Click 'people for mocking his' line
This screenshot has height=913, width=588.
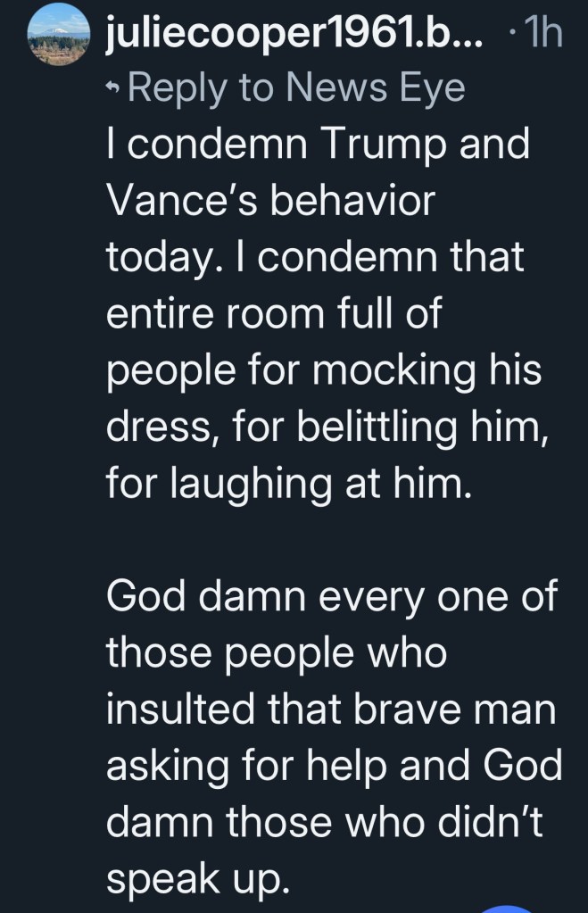point(324,371)
